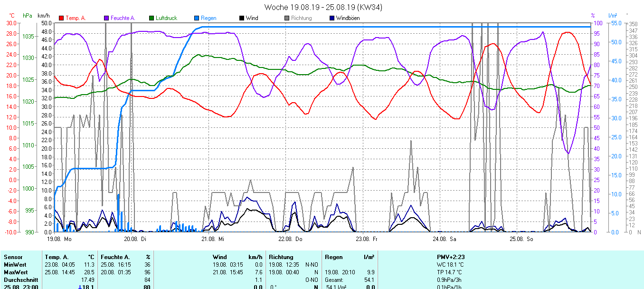
Task: Click the 23.08. Fr date marker
Action: point(367,239)
